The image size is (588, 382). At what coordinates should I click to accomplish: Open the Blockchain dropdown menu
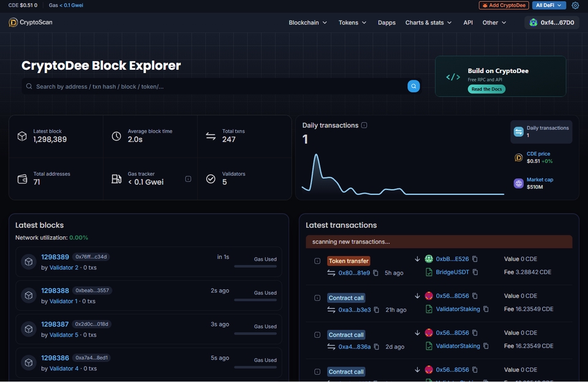tap(308, 23)
